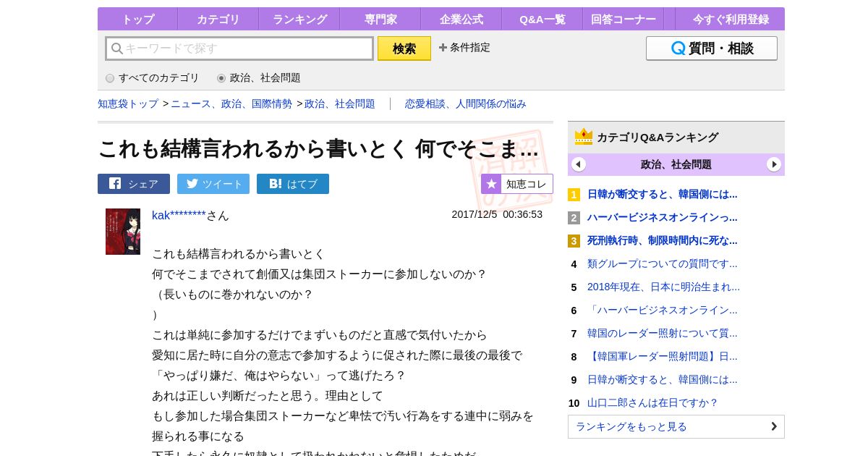Open 恋愛相談、人間関係の悩み link
Image resolution: width=868 pixels, height=456 pixels.
[x=466, y=104]
